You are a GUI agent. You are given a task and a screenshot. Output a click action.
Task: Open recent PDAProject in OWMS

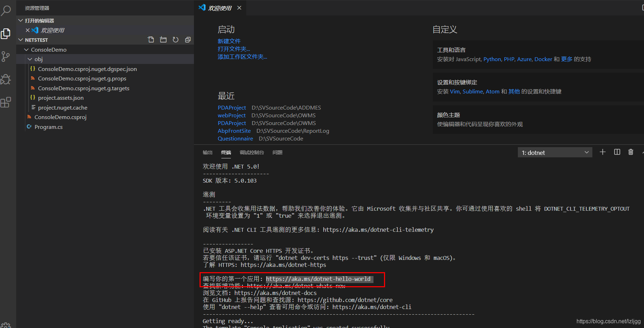pyautogui.click(x=232, y=123)
